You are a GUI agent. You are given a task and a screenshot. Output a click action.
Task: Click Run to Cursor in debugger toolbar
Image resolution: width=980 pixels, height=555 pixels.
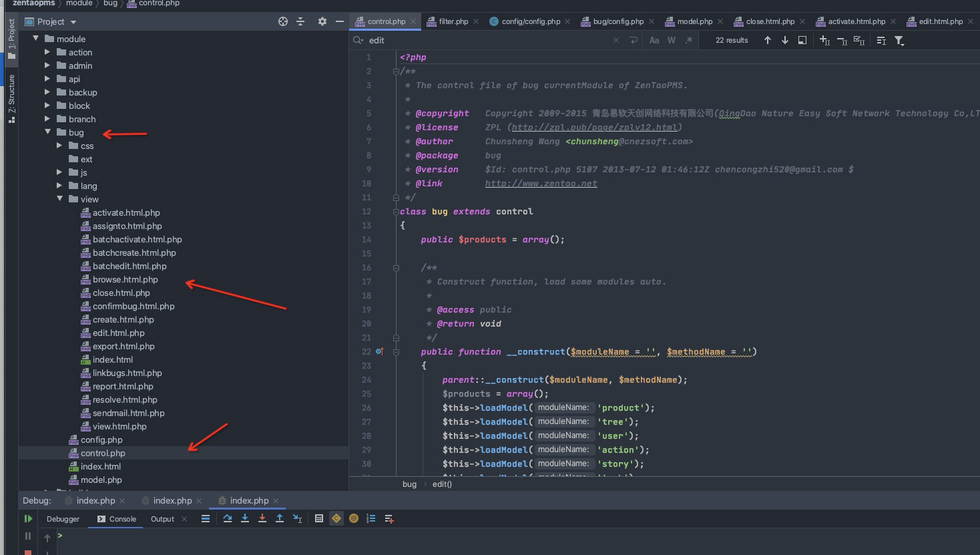[x=297, y=518]
